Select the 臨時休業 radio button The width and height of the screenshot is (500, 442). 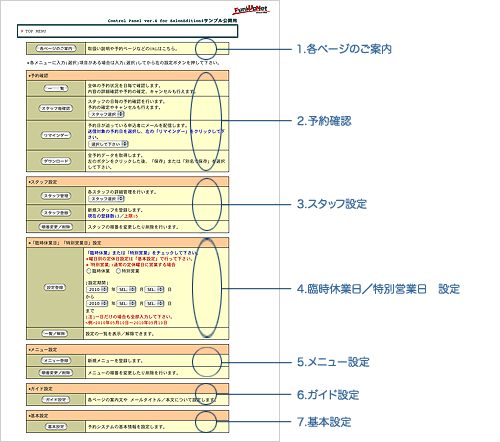[89, 271]
